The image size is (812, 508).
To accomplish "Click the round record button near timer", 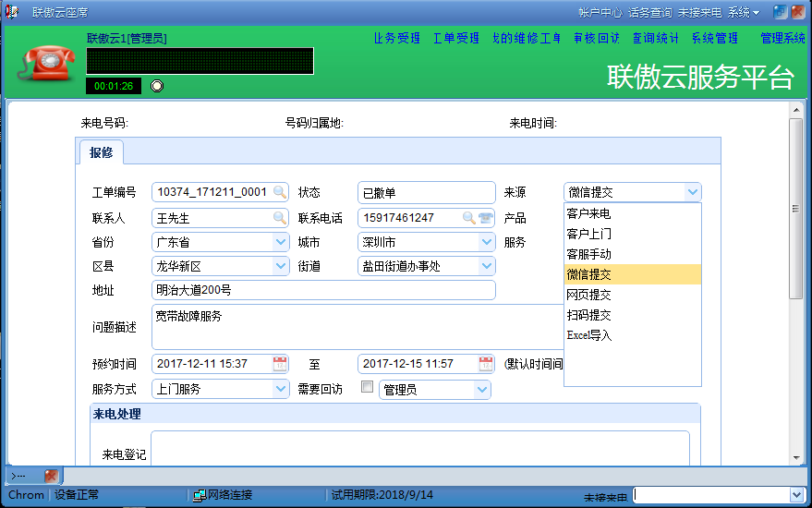I will (157, 86).
